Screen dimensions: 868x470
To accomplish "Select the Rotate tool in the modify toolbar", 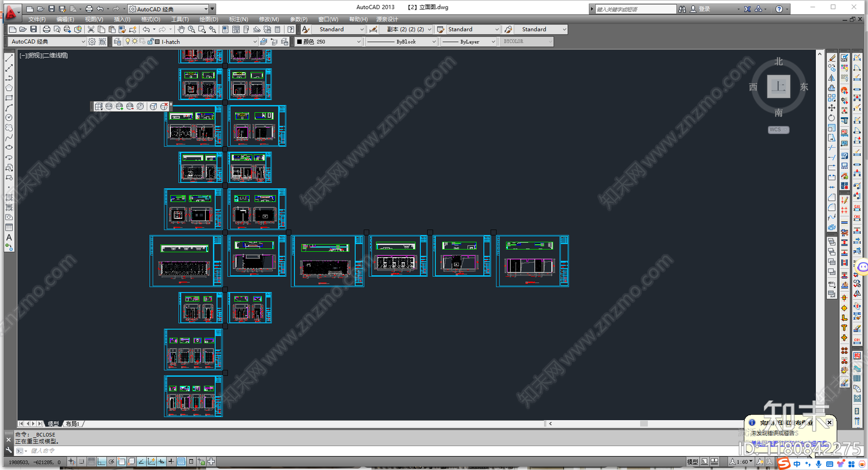I will click(x=832, y=118).
